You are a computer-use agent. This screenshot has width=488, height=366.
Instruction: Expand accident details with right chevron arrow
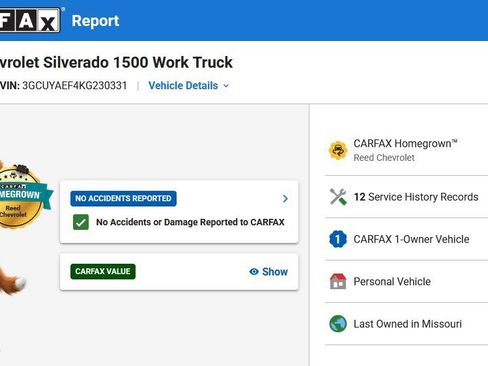[x=285, y=199]
